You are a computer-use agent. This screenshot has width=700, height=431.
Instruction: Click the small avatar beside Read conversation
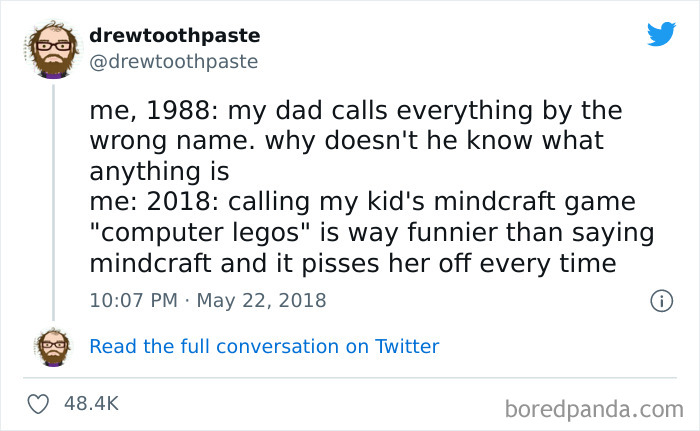[54, 346]
